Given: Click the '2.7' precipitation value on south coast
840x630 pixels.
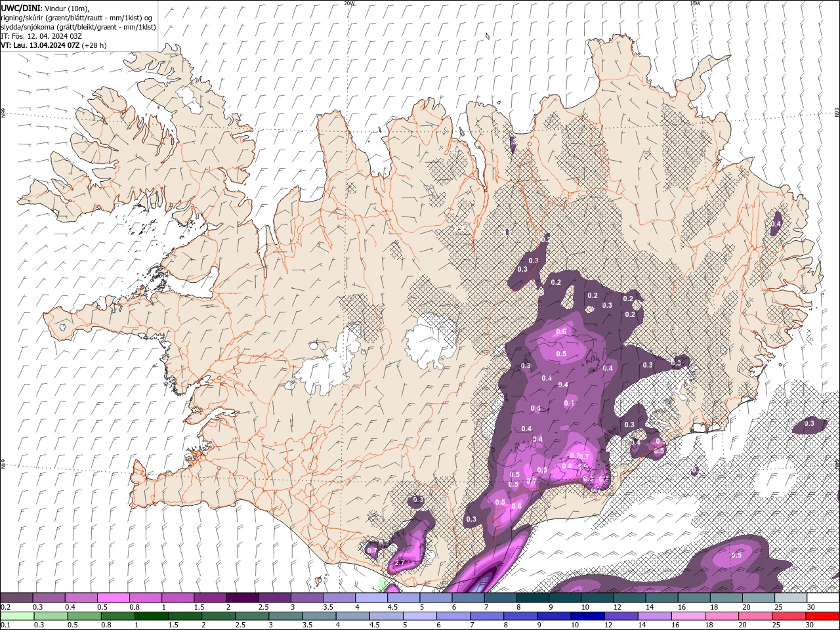Looking at the screenshot, I should (400, 562).
